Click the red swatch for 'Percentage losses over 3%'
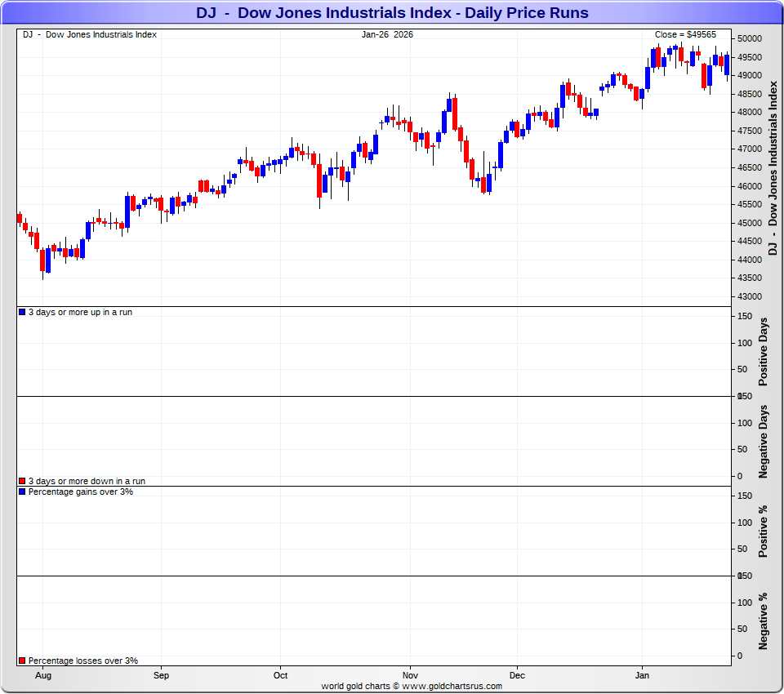Image resolution: width=784 pixels, height=694 pixels. point(22,661)
